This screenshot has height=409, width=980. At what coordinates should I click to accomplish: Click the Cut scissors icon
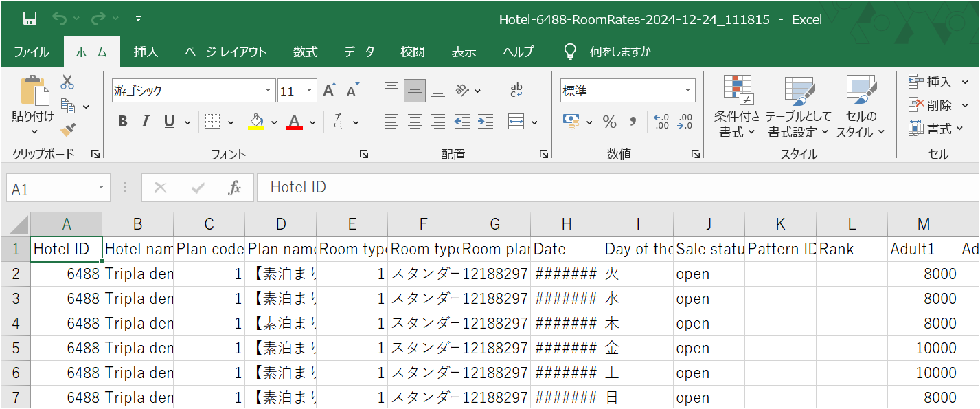point(67,82)
